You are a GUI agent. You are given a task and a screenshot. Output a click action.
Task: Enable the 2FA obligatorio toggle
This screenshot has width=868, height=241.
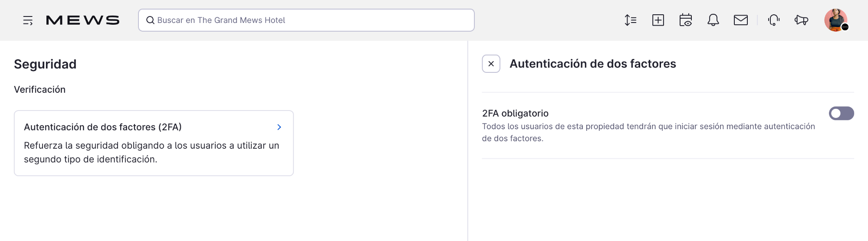click(841, 114)
